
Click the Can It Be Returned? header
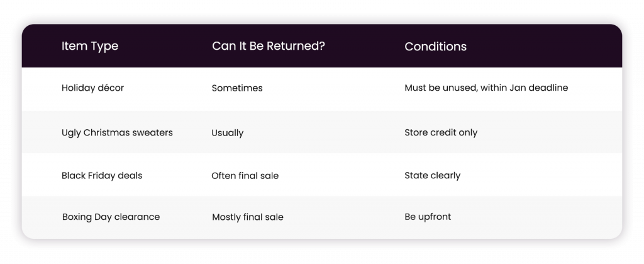click(x=268, y=45)
